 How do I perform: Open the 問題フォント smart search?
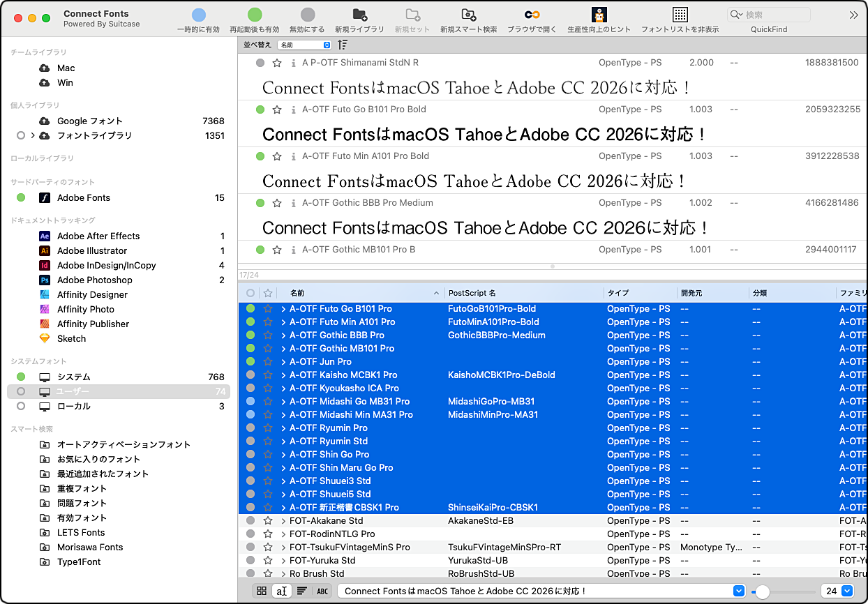82,503
